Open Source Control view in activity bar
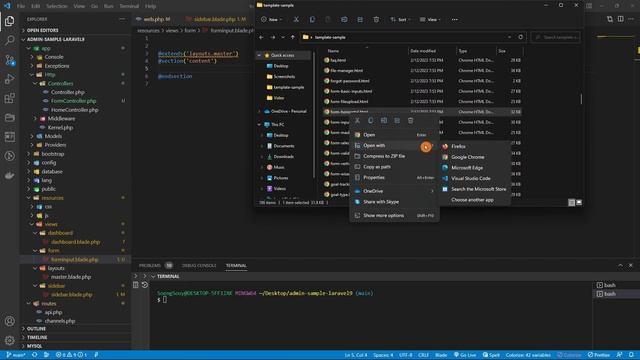Image resolution: width=640 pixels, height=360 pixels. [x=9, y=60]
